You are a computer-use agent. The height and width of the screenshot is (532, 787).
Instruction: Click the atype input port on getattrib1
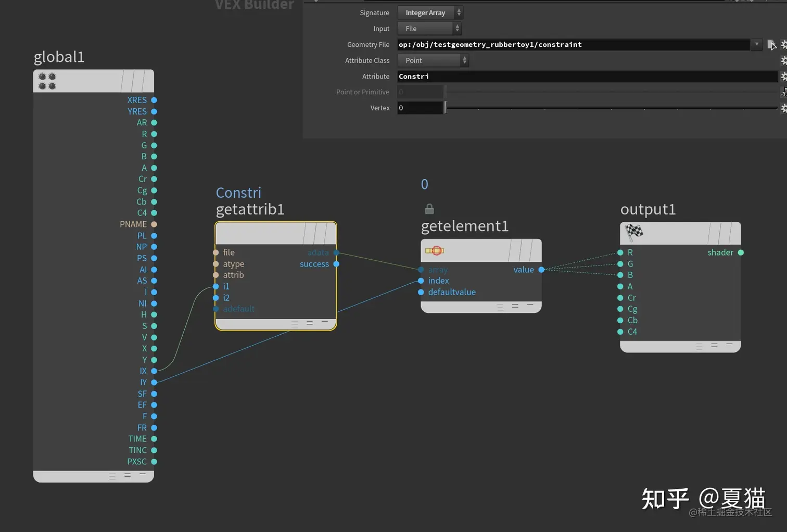(x=215, y=264)
